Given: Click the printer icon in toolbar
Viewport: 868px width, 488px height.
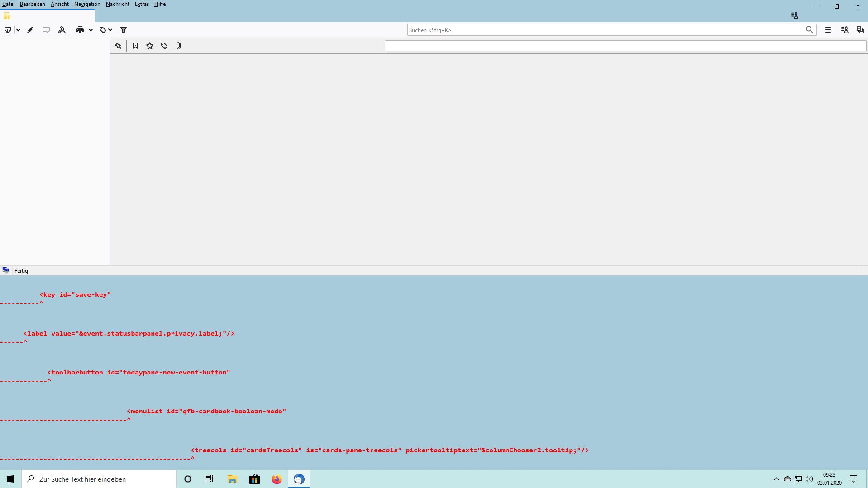Looking at the screenshot, I should click(x=80, y=30).
